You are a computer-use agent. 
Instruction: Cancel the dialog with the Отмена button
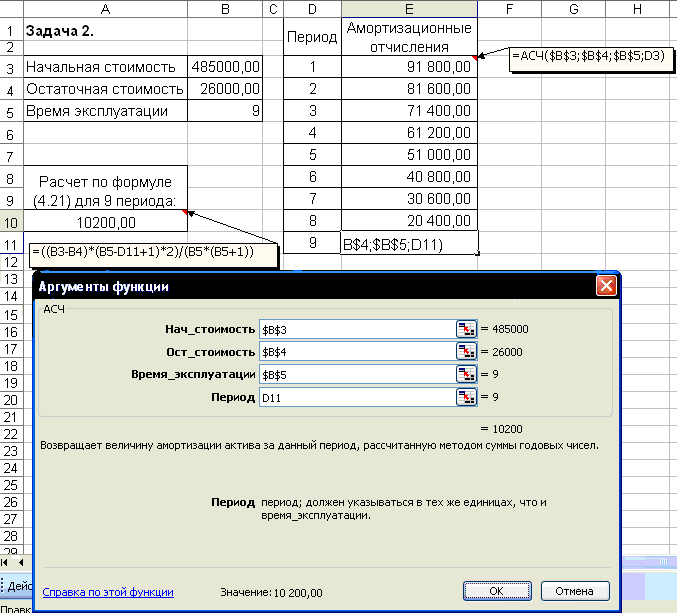pyautogui.click(x=575, y=591)
